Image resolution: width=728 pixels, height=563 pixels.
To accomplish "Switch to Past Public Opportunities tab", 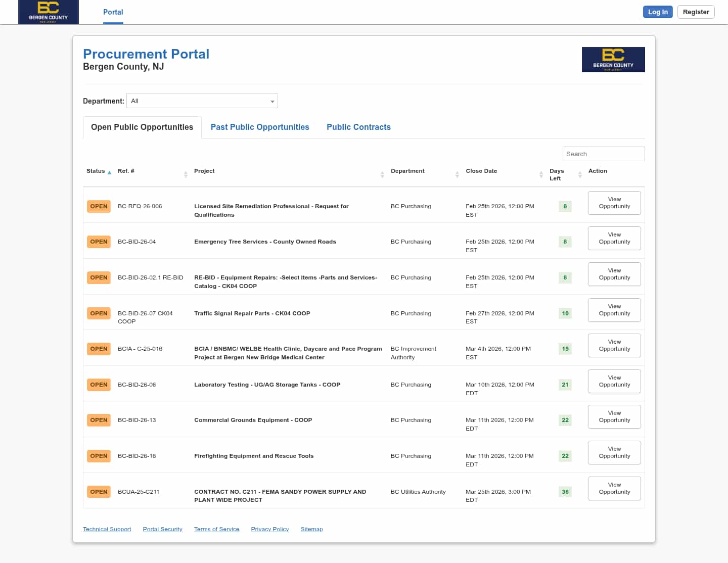I will pyautogui.click(x=260, y=127).
